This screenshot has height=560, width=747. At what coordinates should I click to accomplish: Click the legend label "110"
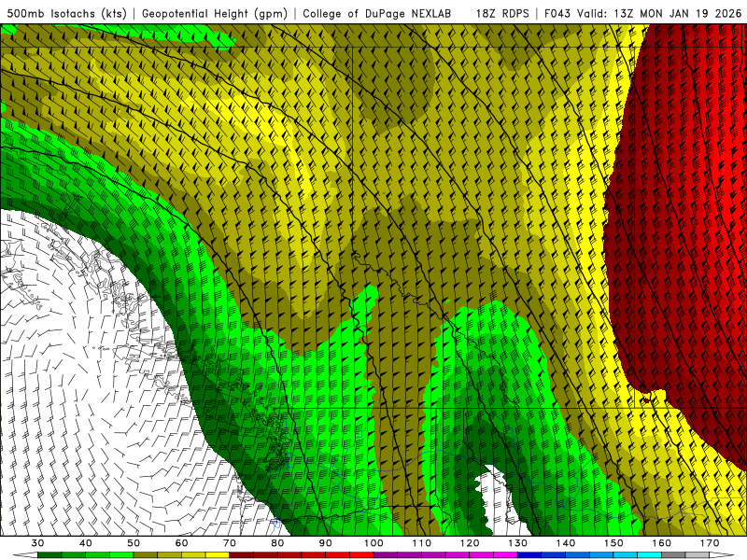tap(422, 543)
